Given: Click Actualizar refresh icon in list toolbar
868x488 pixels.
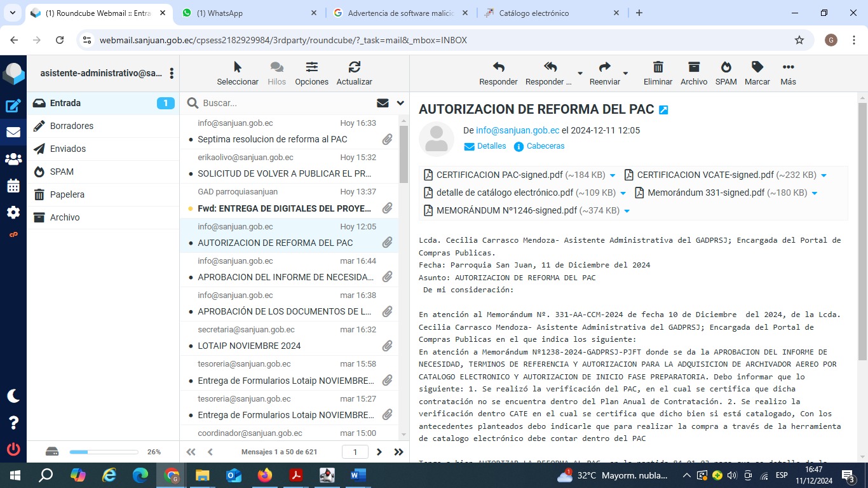Looking at the screenshot, I should [x=354, y=67].
